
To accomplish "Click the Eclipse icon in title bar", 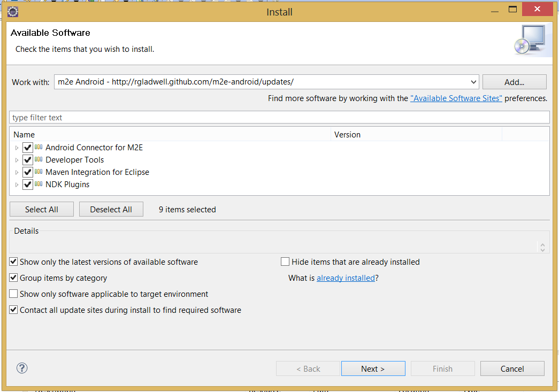I will pyautogui.click(x=13, y=11).
